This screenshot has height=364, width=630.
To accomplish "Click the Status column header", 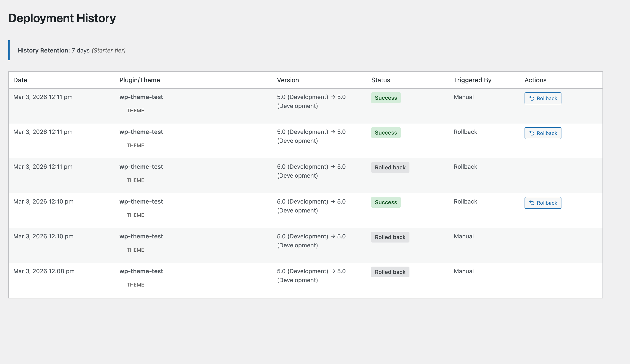I will [x=381, y=80].
